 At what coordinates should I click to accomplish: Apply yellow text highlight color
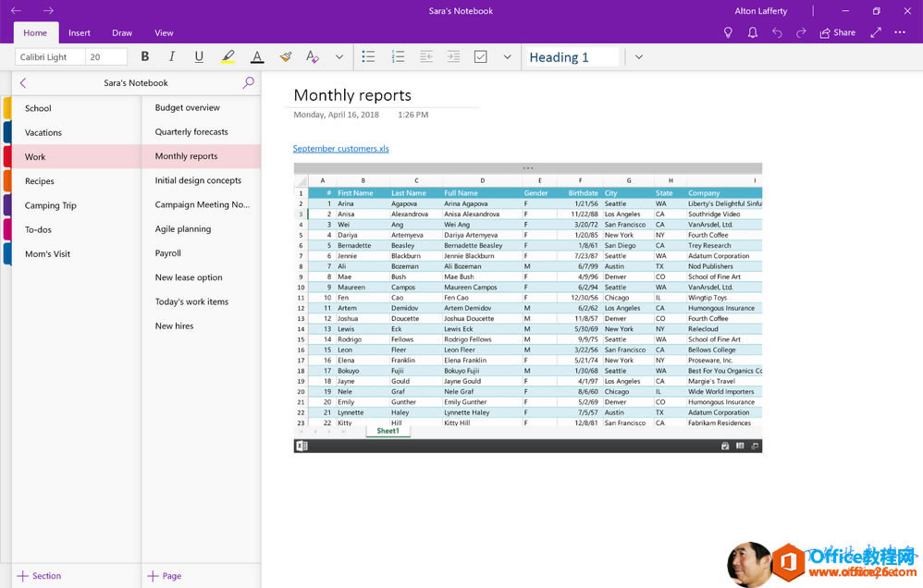coord(228,56)
